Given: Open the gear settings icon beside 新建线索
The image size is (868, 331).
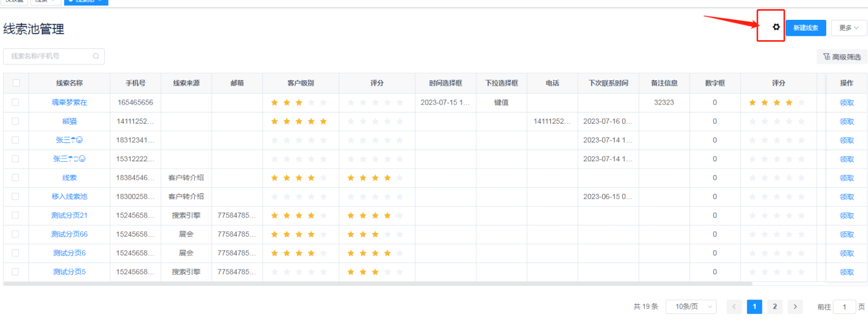Looking at the screenshot, I should (776, 27).
